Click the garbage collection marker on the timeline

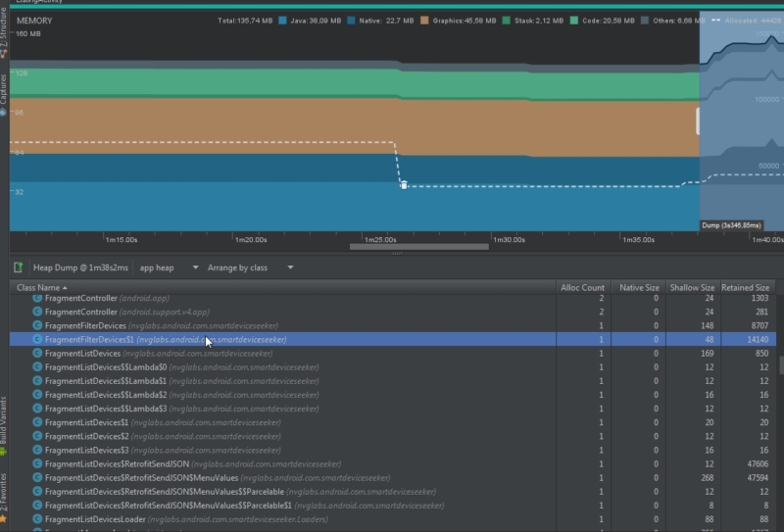pos(404,185)
